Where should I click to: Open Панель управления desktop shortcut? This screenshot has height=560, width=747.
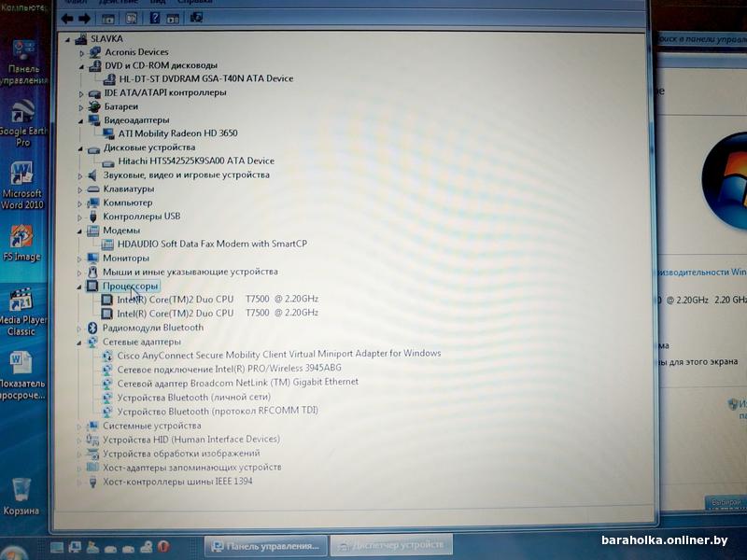23,63
